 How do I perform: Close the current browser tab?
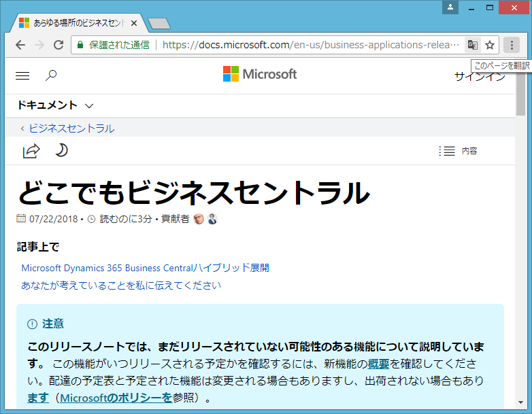(133, 23)
